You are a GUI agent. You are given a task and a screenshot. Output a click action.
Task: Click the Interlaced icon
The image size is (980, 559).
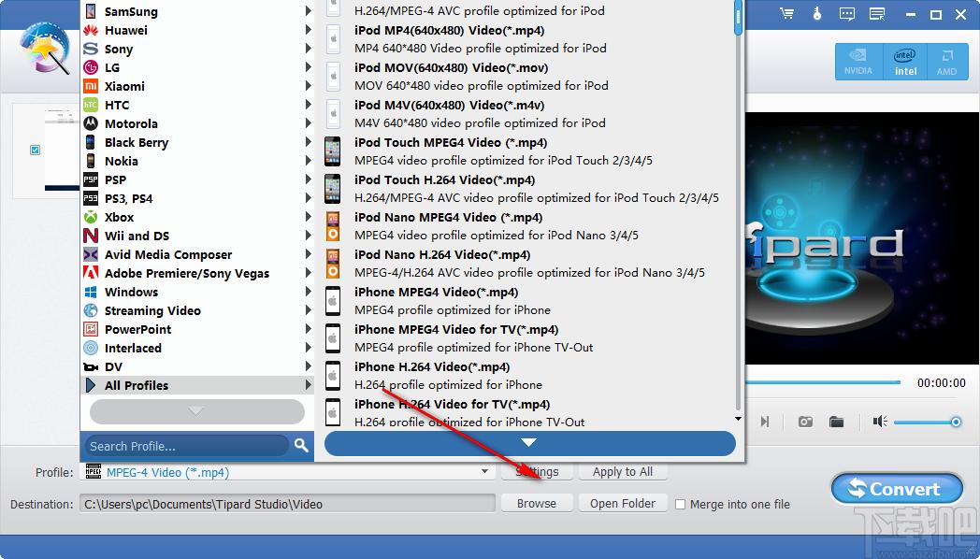point(91,348)
